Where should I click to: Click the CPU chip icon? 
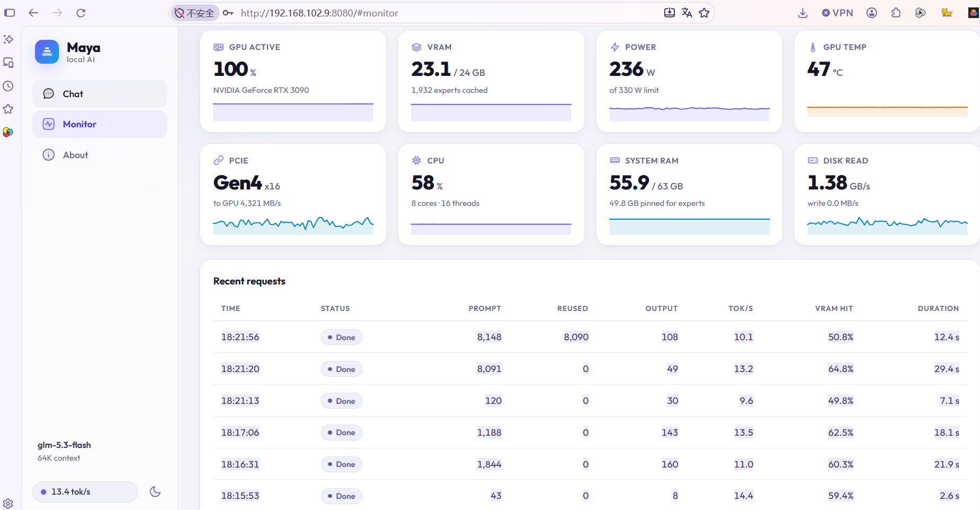coord(417,160)
